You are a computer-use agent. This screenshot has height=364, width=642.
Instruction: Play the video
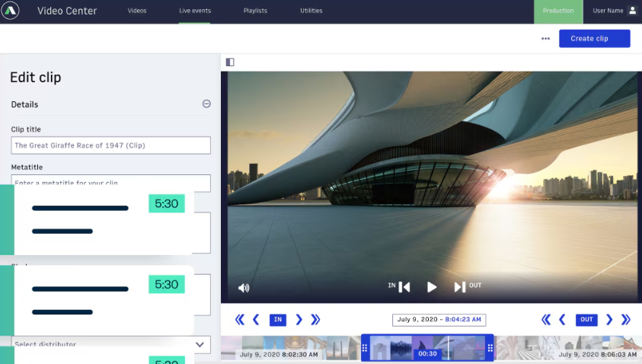point(432,287)
